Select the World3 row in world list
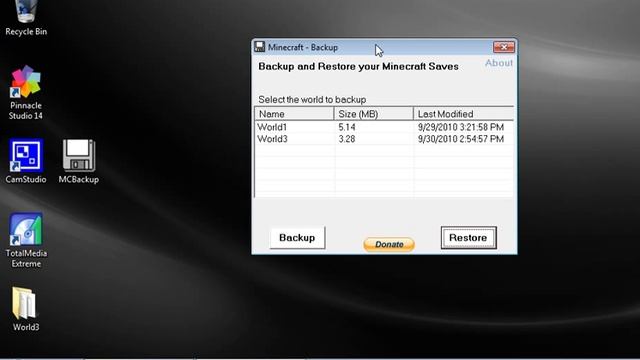This screenshot has height=360, width=640. tap(384, 139)
